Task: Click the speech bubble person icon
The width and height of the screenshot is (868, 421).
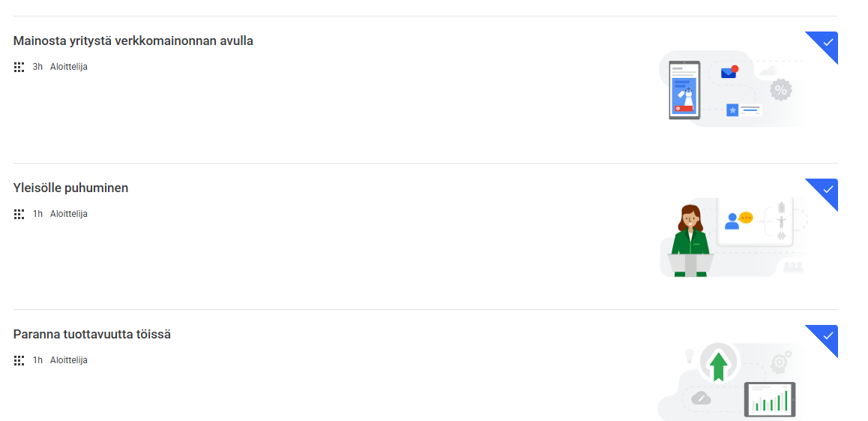Action: pyautogui.click(x=739, y=221)
